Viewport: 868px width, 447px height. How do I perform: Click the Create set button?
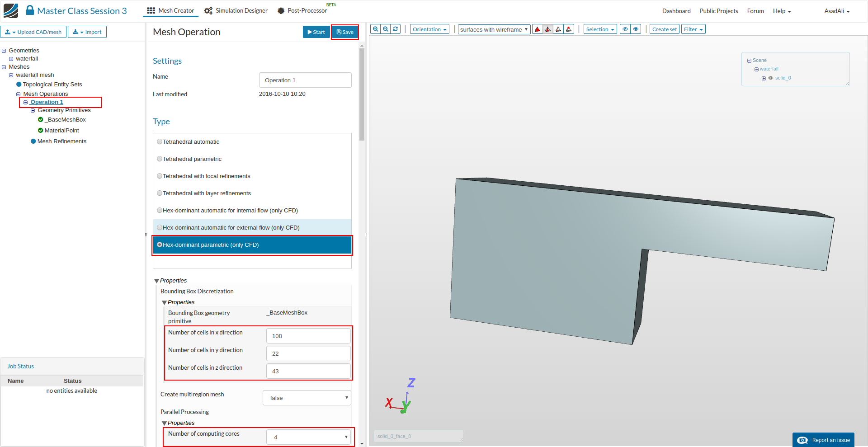click(x=665, y=29)
